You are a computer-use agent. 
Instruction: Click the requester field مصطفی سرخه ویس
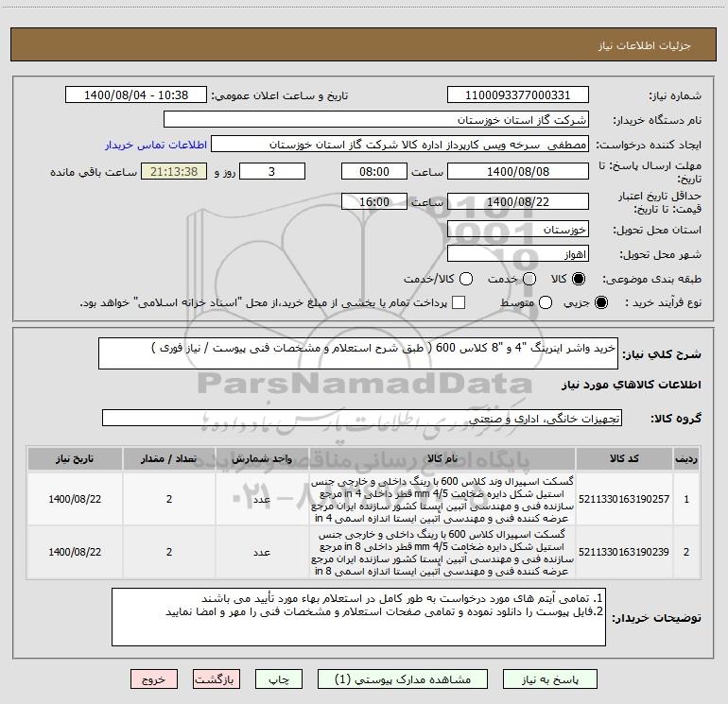click(x=400, y=145)
